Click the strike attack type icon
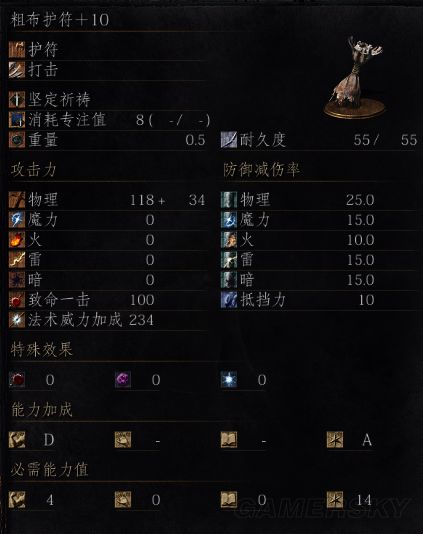The image size is (423, 534). 17,70
